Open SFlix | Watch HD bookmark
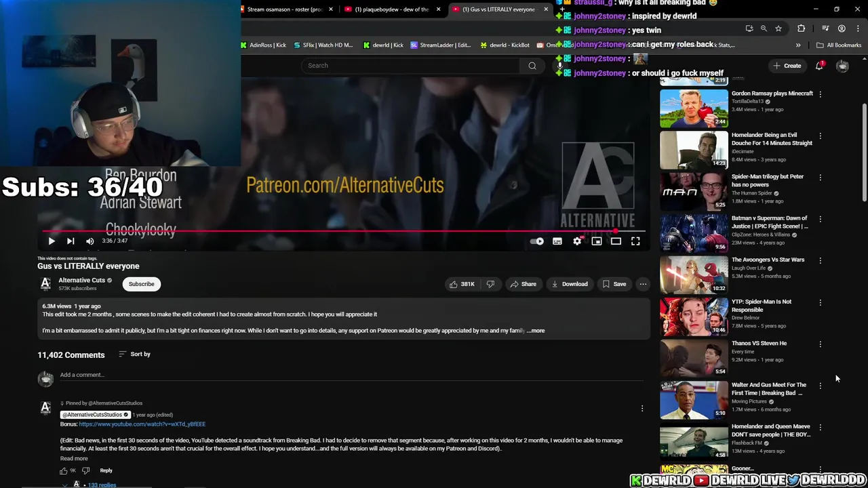Screen dimensions: 868x488 323,45
